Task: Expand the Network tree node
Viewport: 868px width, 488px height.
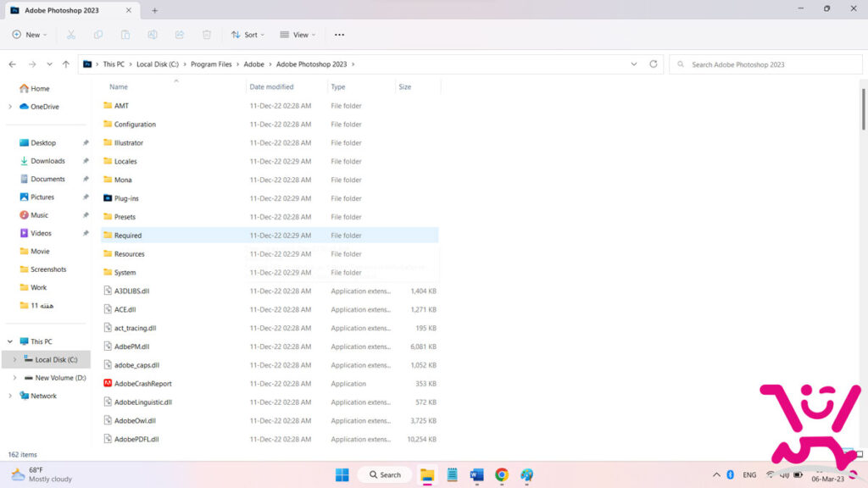Action: (10, 396)
